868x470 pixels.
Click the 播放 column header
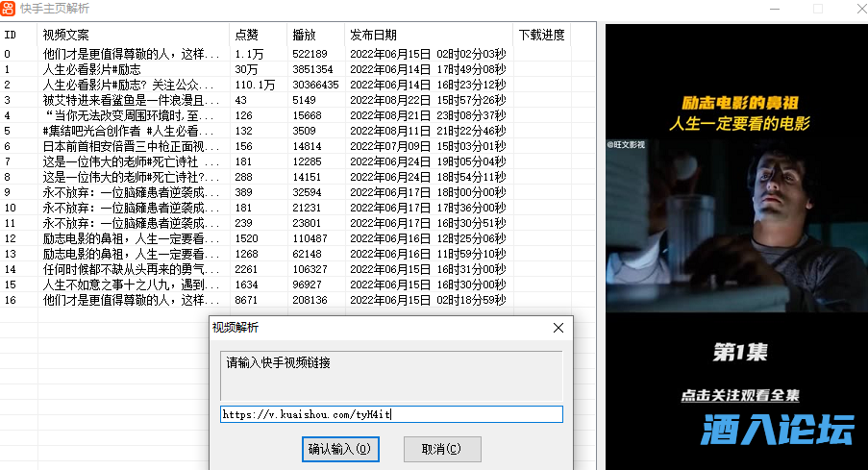[x=315, y=35]
